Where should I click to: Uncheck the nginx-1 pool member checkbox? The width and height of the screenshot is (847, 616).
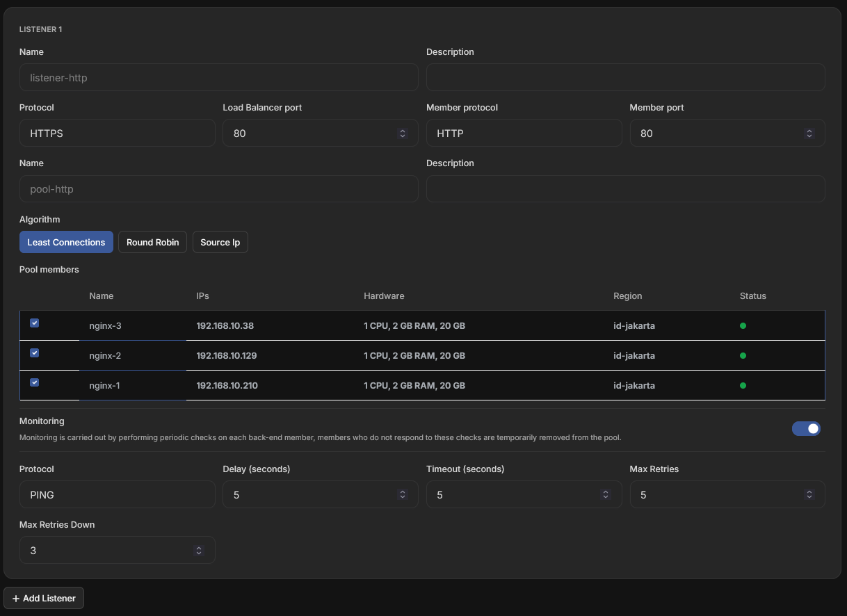pos(34,382)
